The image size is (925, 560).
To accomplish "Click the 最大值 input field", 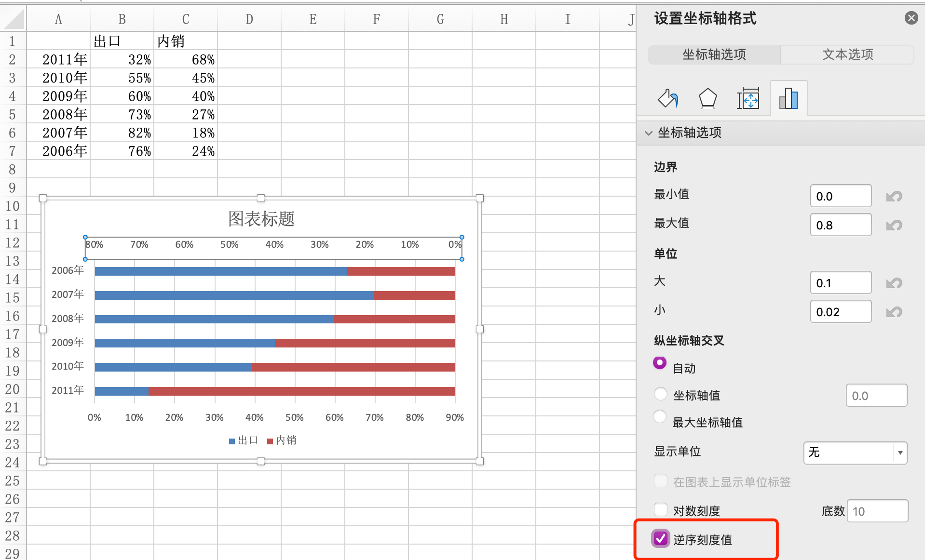I will coord(841,225).
